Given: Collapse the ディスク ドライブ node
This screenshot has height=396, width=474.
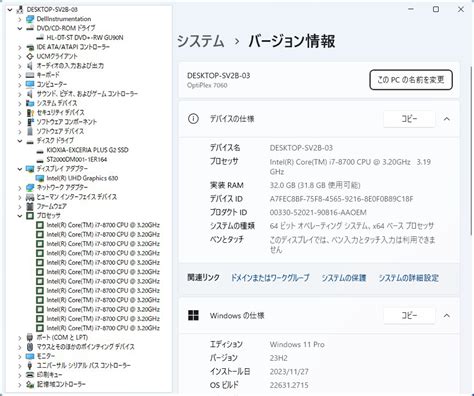Looking at the screenshot, I should (20, 141).
